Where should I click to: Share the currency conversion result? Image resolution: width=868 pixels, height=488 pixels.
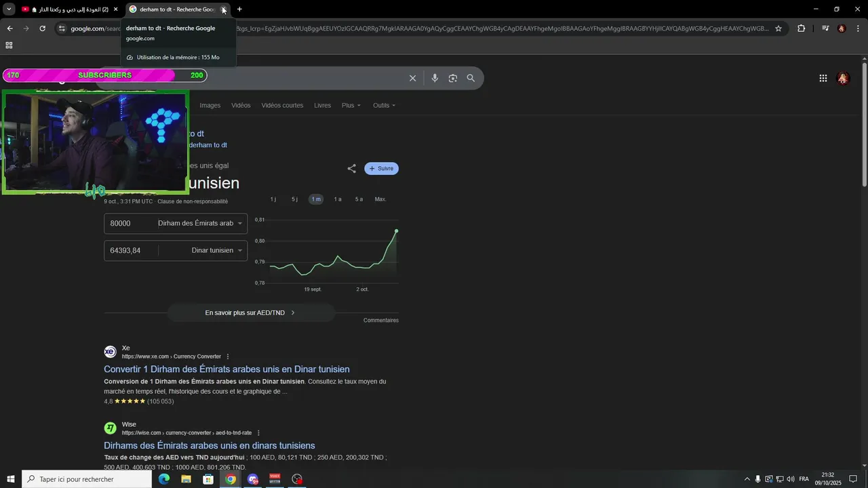tap(351, 169)
